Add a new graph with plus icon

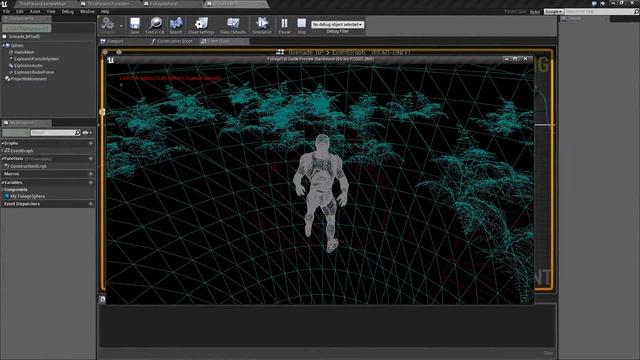click(x=91, y=143)
